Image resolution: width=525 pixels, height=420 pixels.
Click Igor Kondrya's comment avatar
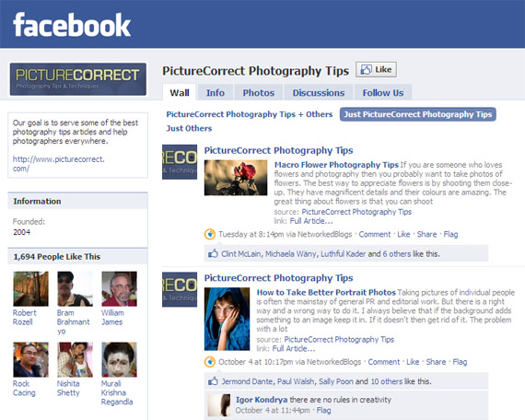(x=219, y=405)
